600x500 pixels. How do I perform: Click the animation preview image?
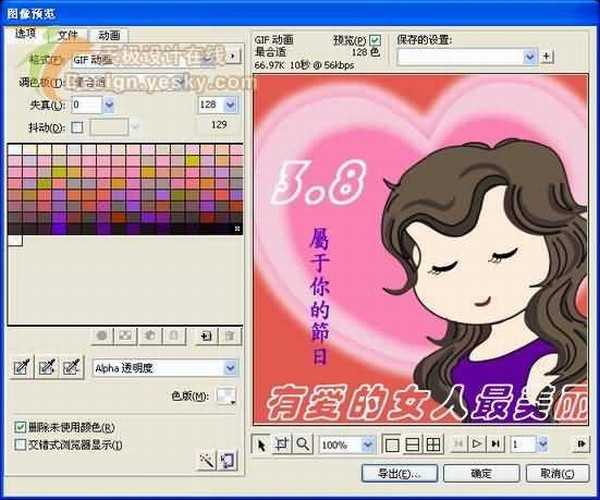(421, 249)
